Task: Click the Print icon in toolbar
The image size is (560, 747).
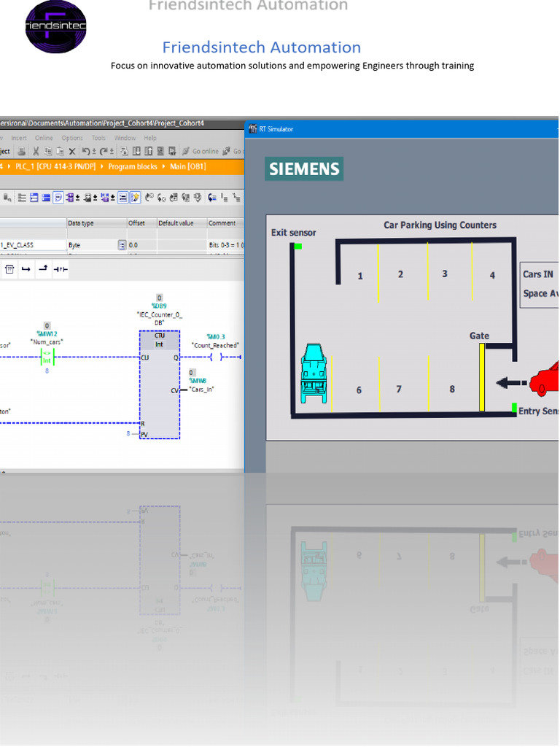Action: tap(21, 152)
